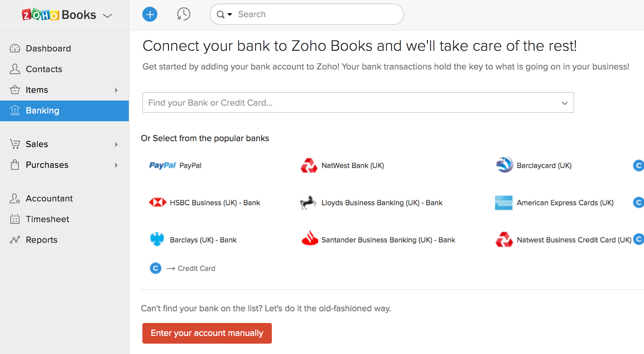Focus the top Search input field
The height and width of the screenshot is (354, 644).
tap(317, 15)
